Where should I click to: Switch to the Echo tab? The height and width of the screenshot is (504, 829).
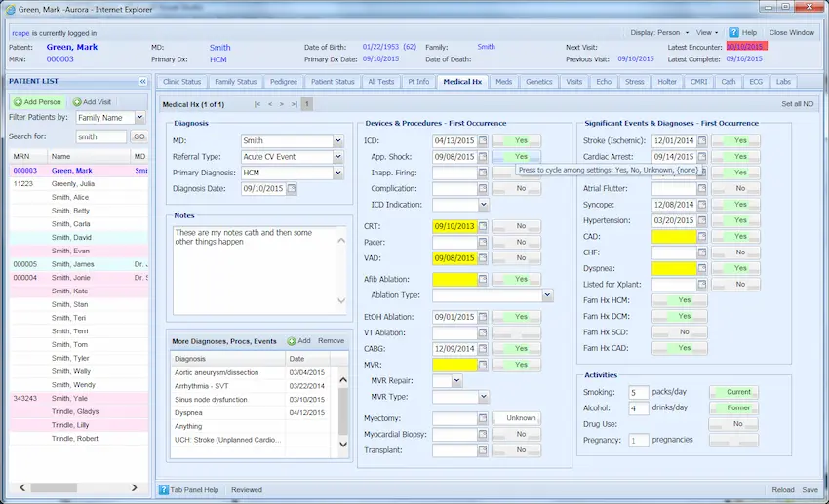pos(604,82)
